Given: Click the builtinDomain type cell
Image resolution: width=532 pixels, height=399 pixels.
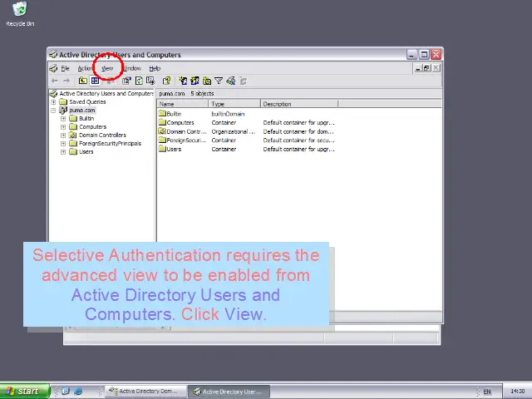Looking at the screenshot, I should click(228, 114).
